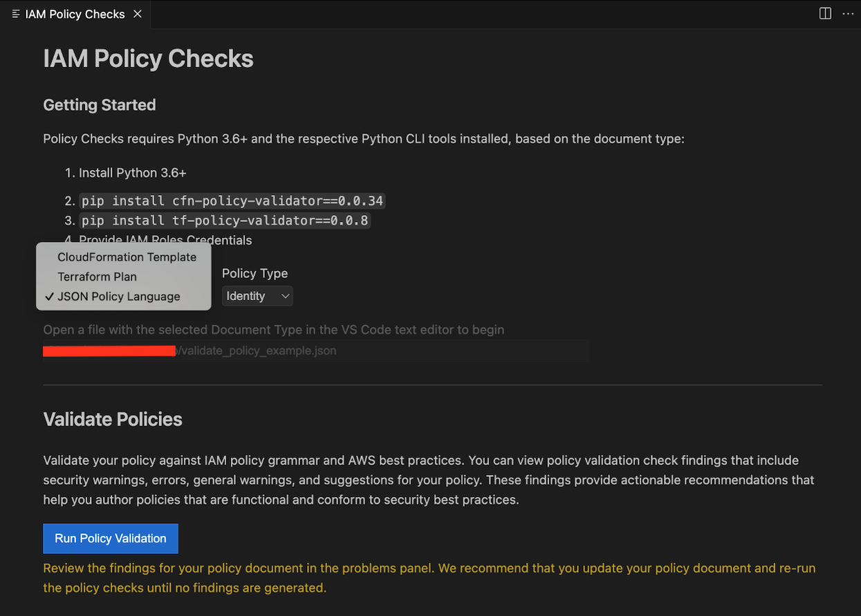Viewport: 861px width, 616px height.
Task: Choose JSON Policy Language from the list
Action: click(118, 296)
